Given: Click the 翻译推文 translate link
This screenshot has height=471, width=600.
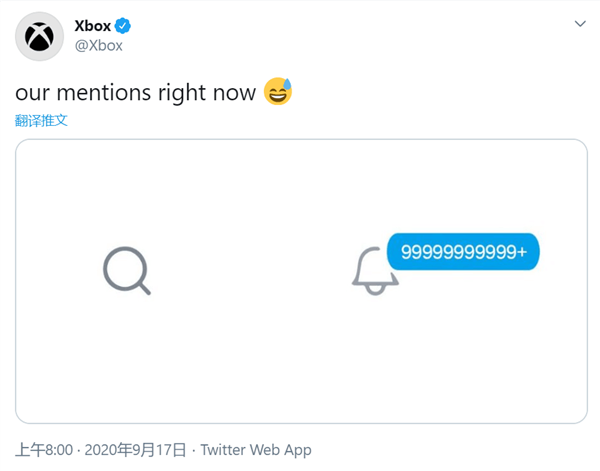Looking at the screenshot, I should pyautogui.click(x=41, y=120).
